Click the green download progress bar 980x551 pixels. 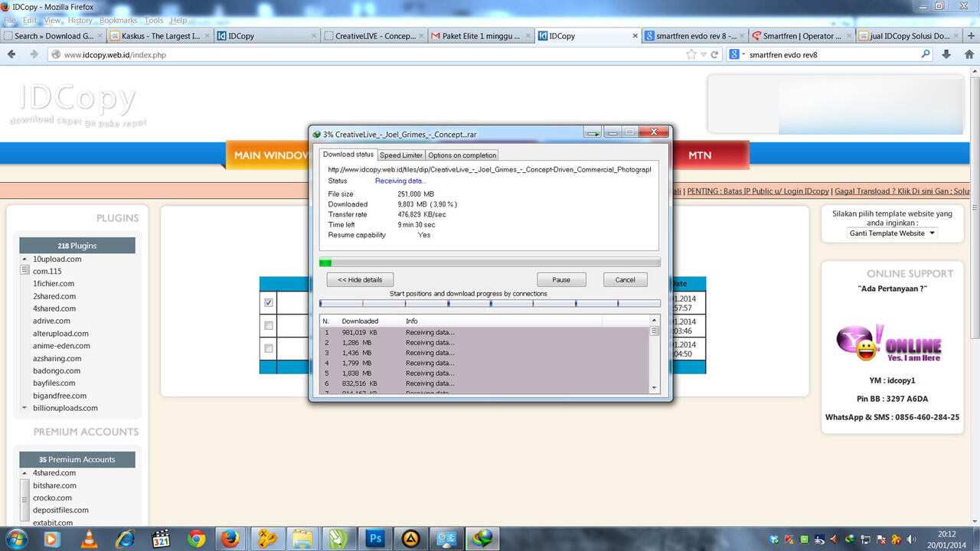coord(490,262)
